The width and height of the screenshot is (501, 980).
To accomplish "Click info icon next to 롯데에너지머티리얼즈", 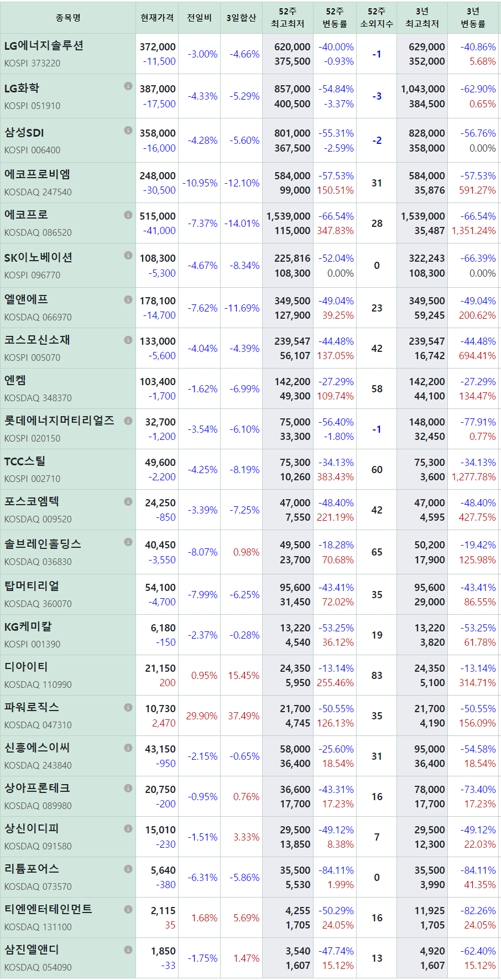I will tap(128, 421).
